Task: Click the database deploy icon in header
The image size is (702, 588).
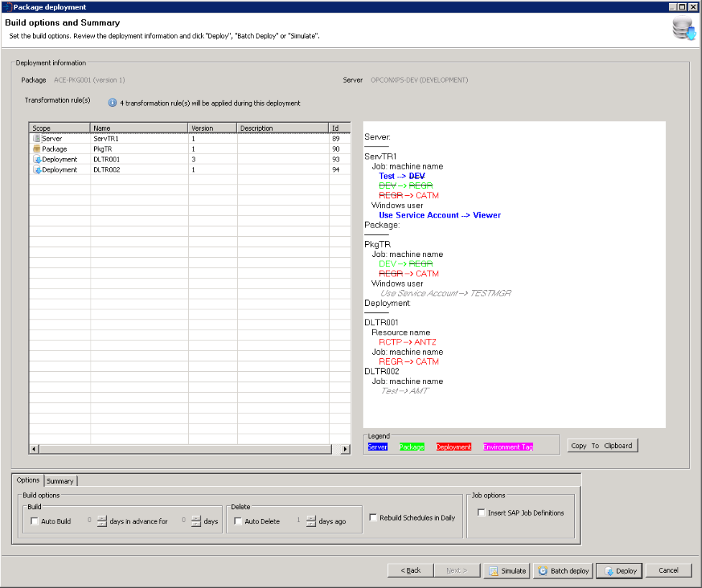Action: 684,29
